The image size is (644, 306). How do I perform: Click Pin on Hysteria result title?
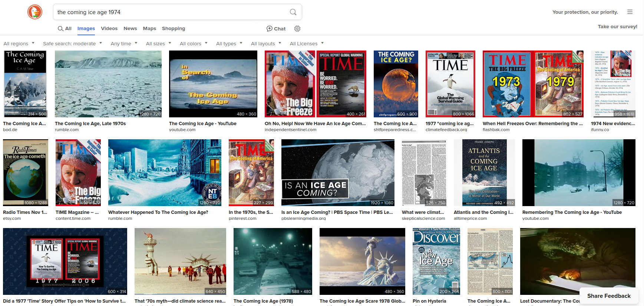429,301
